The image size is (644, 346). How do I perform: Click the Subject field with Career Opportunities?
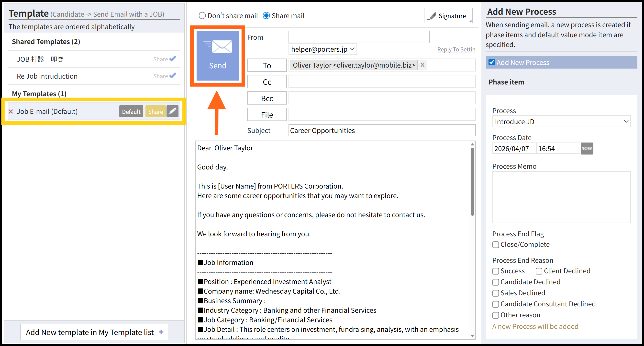point(381,131)
